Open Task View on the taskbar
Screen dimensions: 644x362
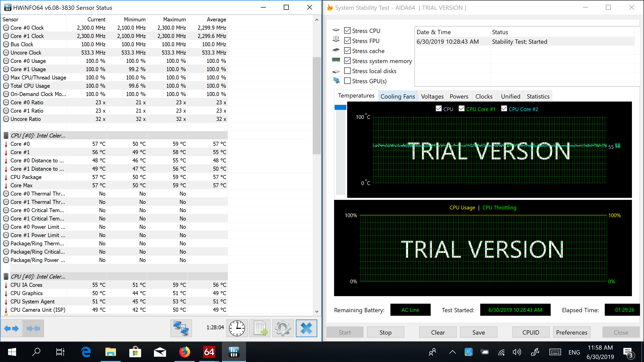[x=60, y=352]
